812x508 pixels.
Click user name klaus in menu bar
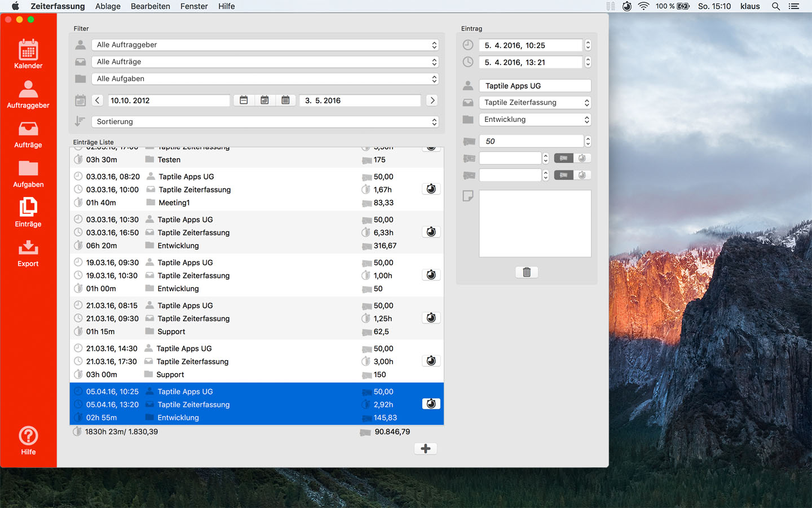750,6
